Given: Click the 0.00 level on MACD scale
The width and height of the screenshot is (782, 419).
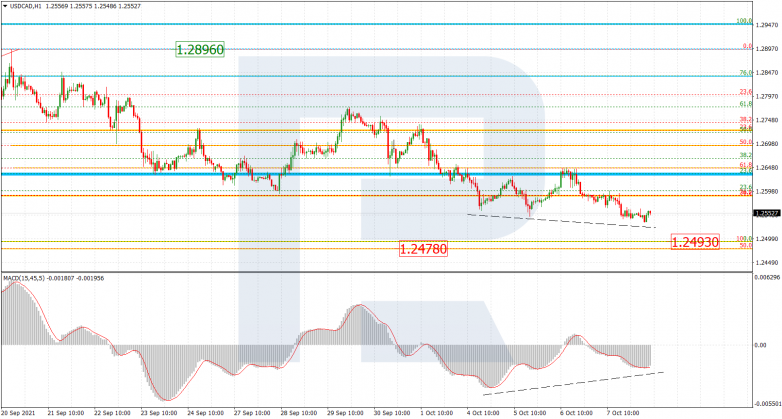Looking at the screenshot, I should point(761,345).
